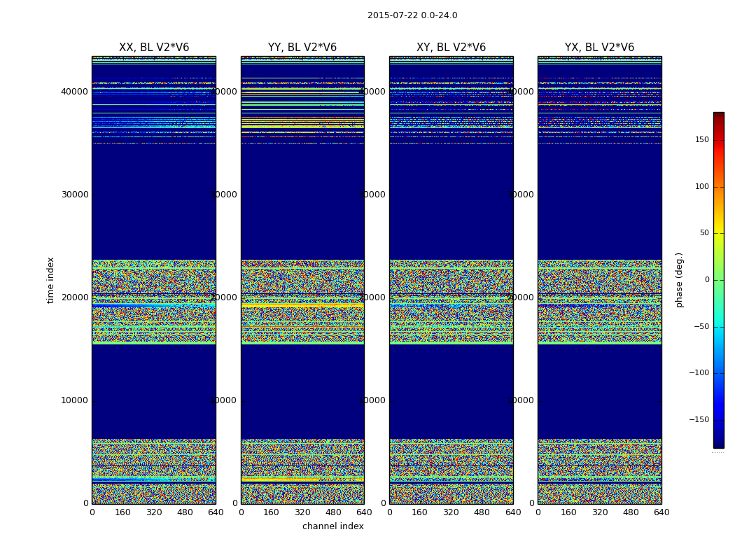Image resolution: width=735 pixels, height=560 pixels.
Task: Click XY panel y-axis tick "10000"
Action: [x=372, y=400]
